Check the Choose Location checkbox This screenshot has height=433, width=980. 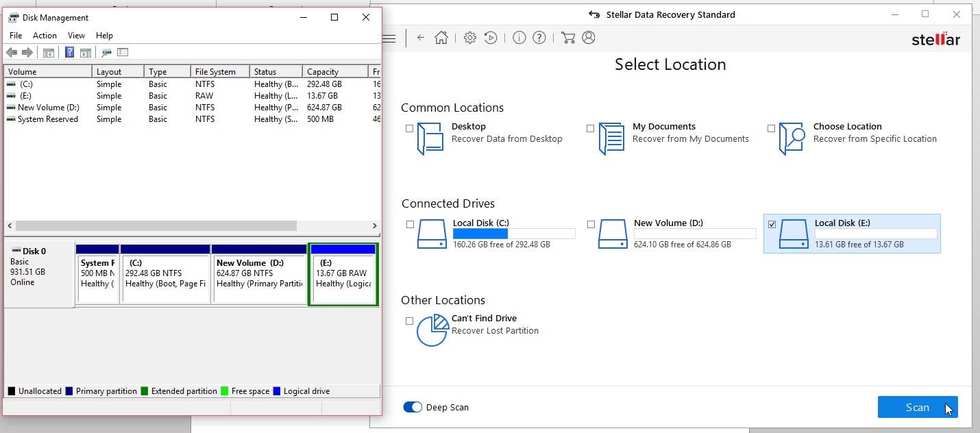pos(772,128)
